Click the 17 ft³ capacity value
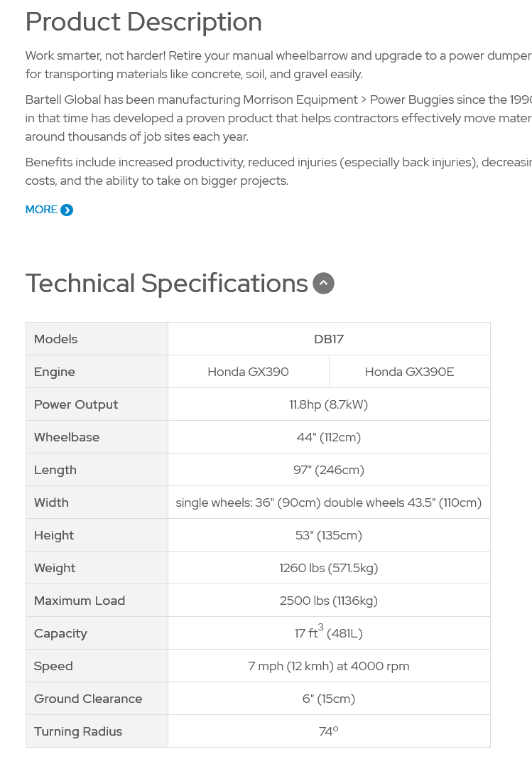Screen dimensions: 532x774 pos(329,633)
